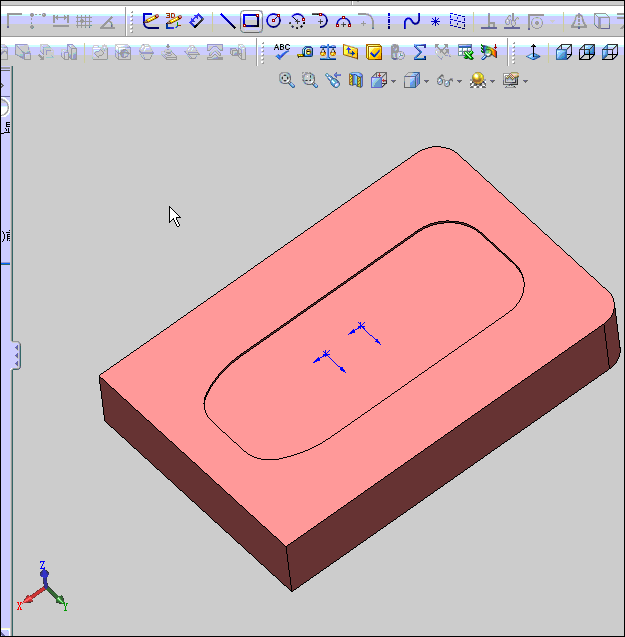The width and height of the screenshot is (625, 637).
Task: Select the Centerline tool
Action: coord(389,21)
